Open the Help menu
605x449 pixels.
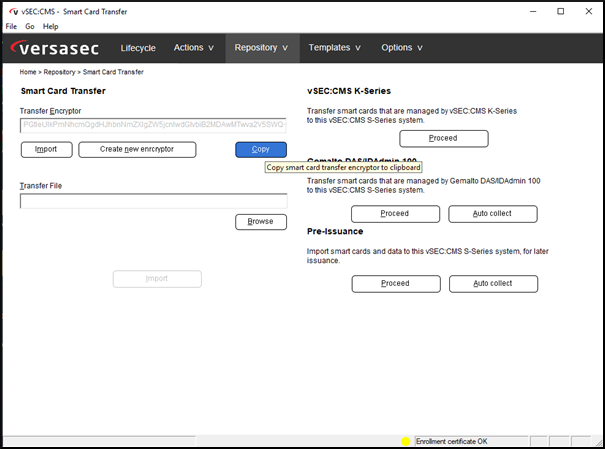point(51,26)
